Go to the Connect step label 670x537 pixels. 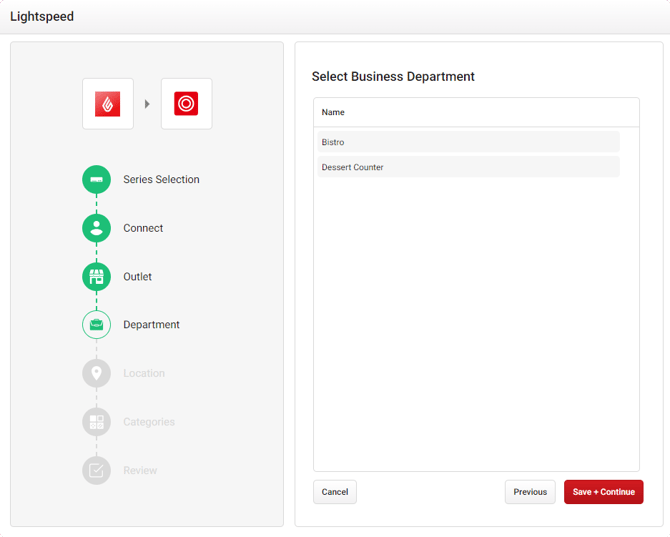[x=143, y=228]
